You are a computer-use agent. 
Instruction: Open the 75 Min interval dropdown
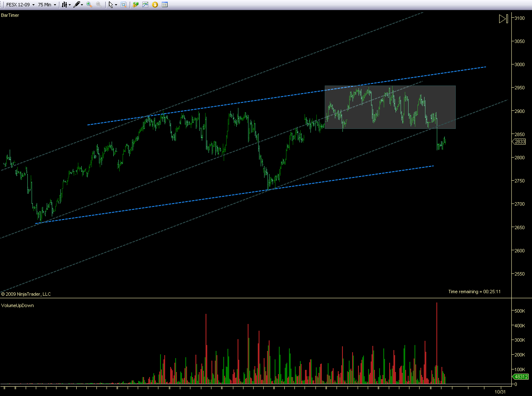[47, 5]
